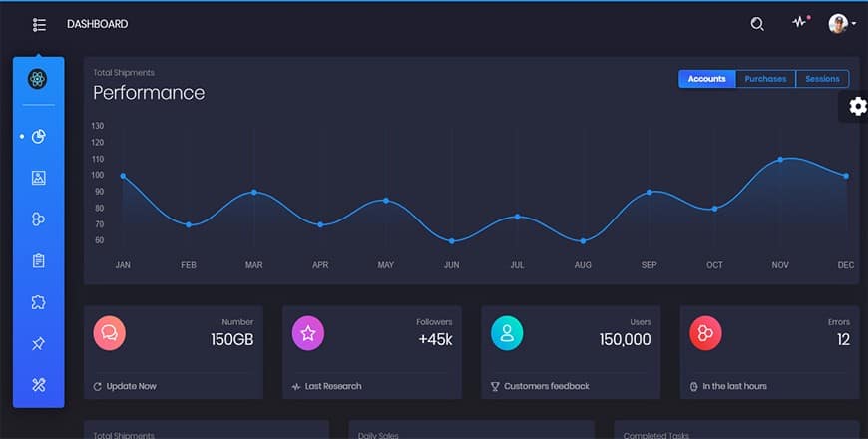
Task: Click the pulse icon beside Last Research
Action: [296, 387]
